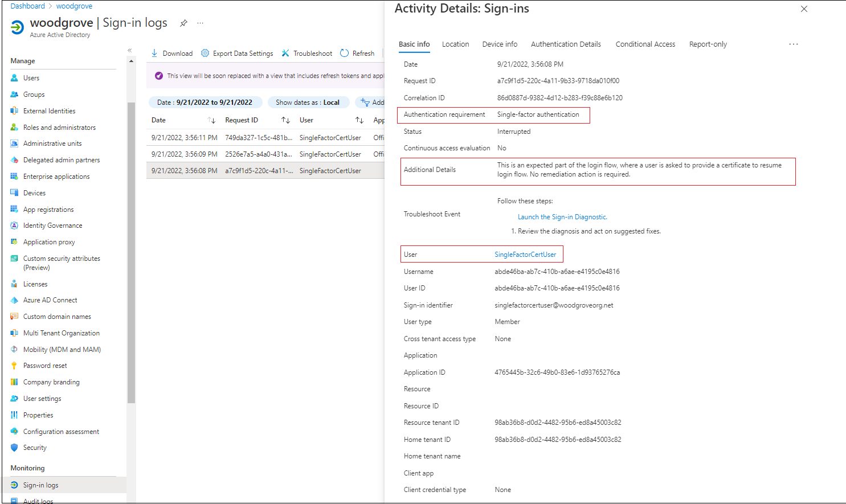Viewport: 846px width, 504px height.
Task: Open Properties menu item
Action: click(x=38, y=415)
